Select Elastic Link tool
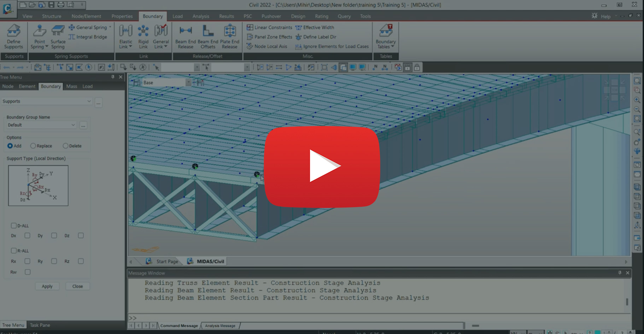The width and height of the screenshot is (644, 334). pyautogui.click(x=126, y=37)
